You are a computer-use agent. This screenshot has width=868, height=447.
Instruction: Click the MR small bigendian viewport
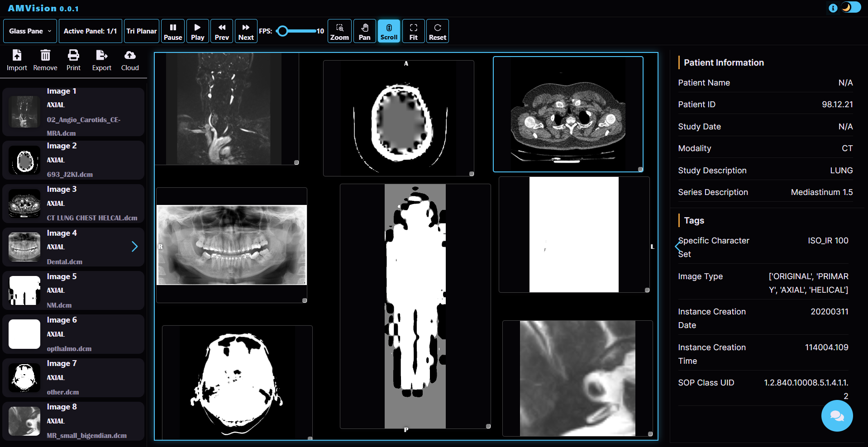click(x=577, y=378)
